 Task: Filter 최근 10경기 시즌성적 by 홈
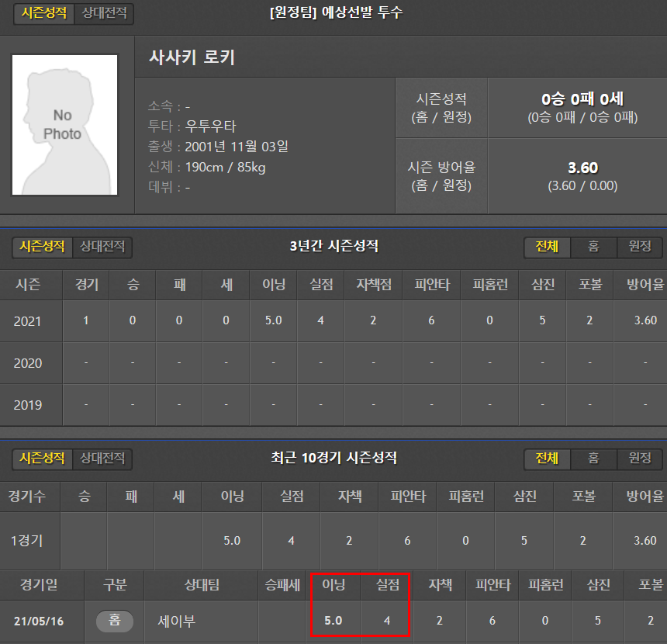click(x=593, y=459)
